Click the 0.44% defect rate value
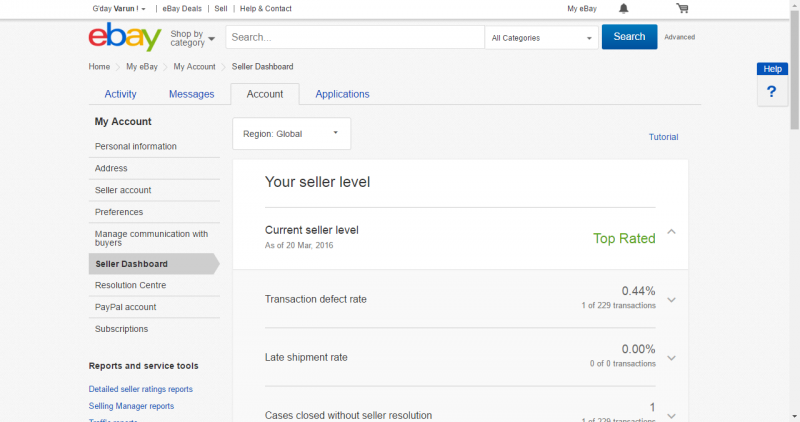The image size is (800, 422). point(638,291)
